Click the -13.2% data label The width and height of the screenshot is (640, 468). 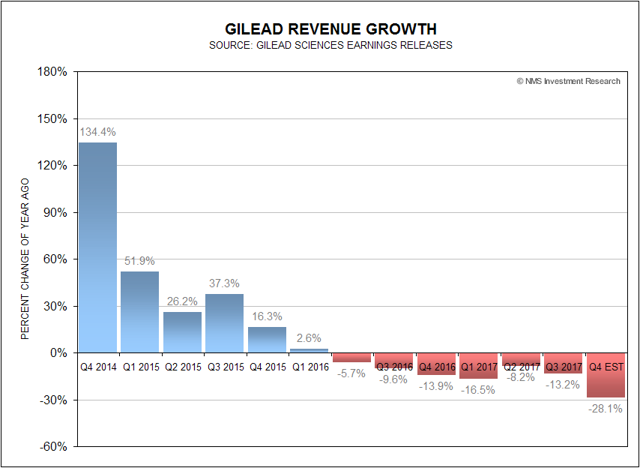(x=562, y=384)
